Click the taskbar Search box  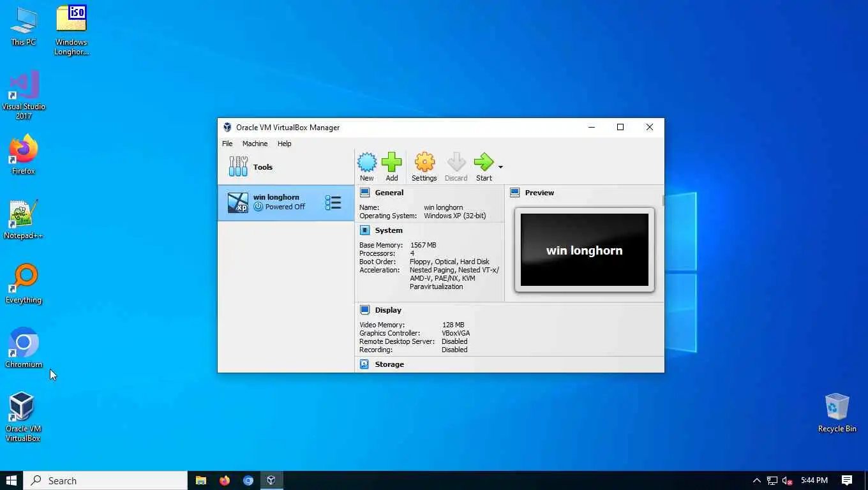click(x=105, y=480)
